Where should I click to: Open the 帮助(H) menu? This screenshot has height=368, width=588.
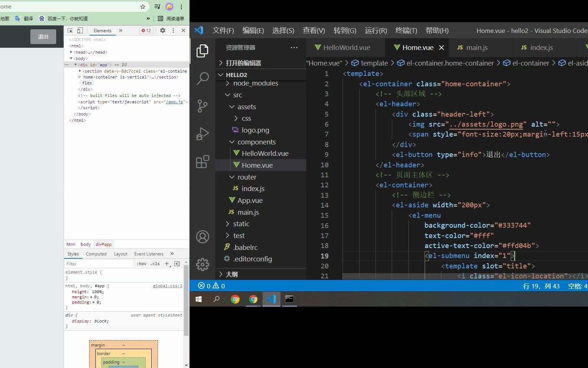[x=437, y=31]
